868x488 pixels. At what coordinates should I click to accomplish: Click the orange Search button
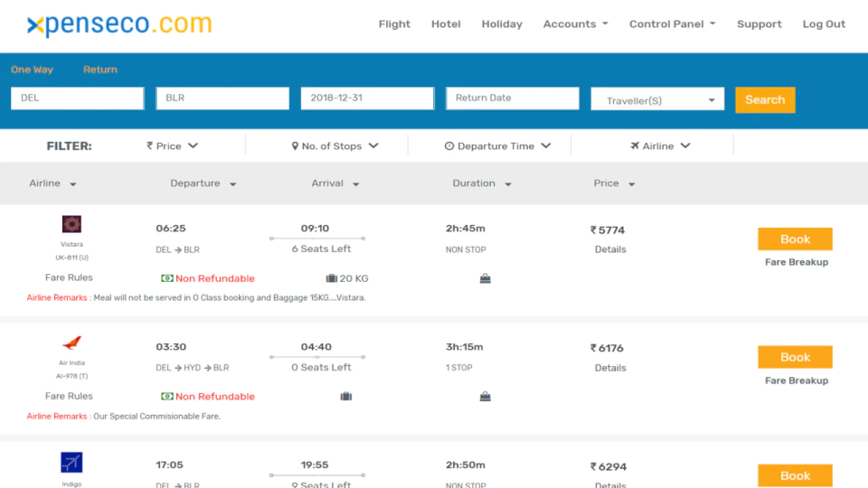(x=765, y=100)
